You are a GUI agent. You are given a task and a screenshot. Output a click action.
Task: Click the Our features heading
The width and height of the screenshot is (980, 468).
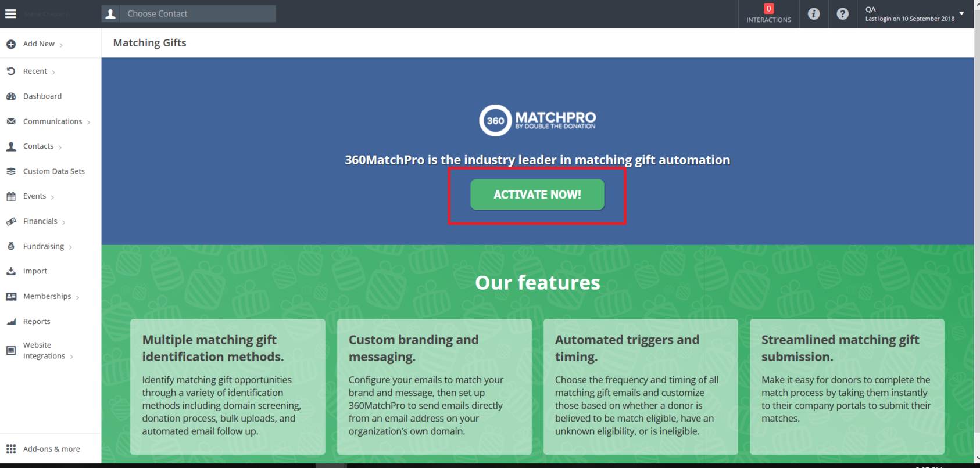point(537,283)
